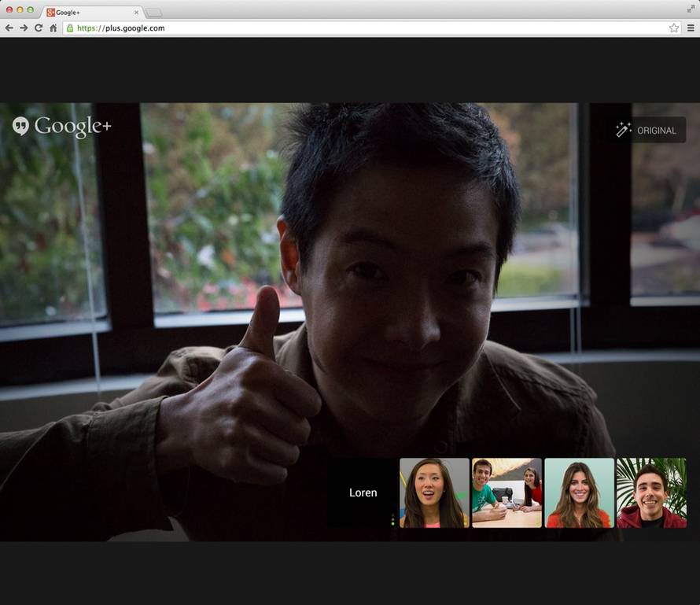The width and height of the screenshot is (700, 605).
Task: Click the green HTTPS padlock icon
Action: pos(70,28)
